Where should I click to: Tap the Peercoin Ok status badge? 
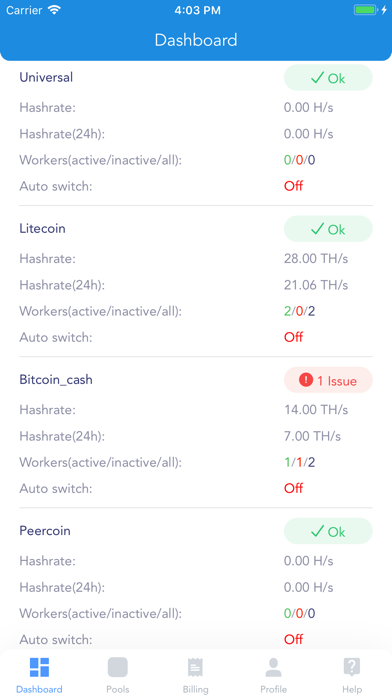[x=328, y=531]
